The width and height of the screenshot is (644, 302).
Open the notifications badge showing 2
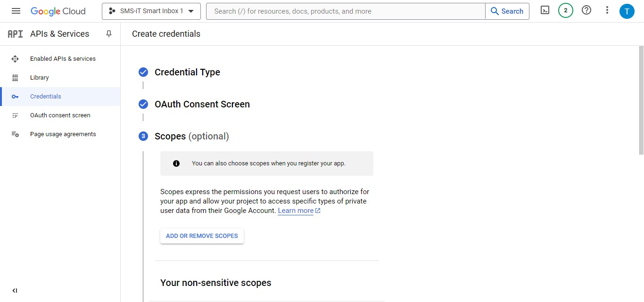(x=565, y=10)
